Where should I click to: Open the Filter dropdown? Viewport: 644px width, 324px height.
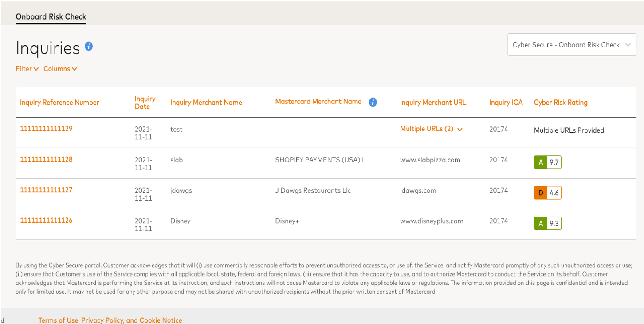click(x=27, y=69)
